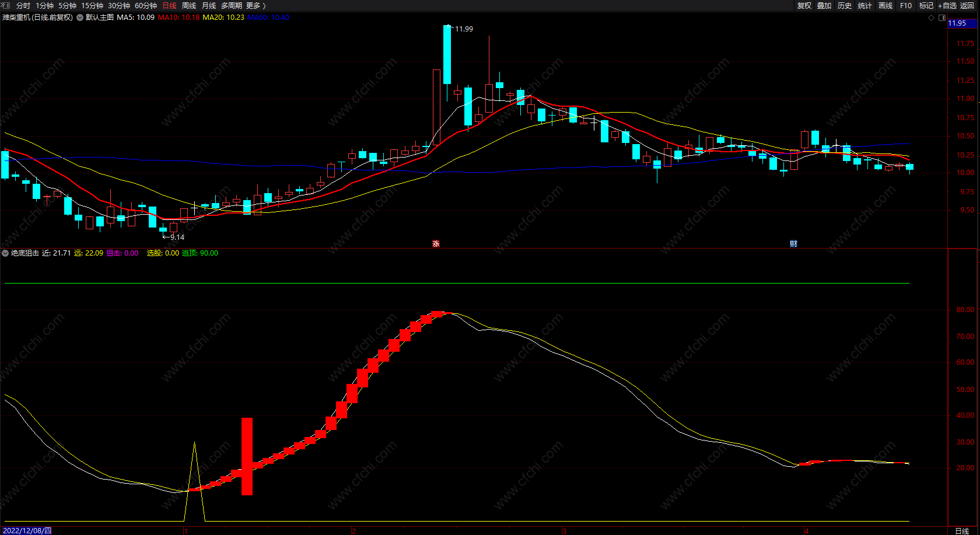
Task: Open F10 company info
Action: [x=906, y=5]
